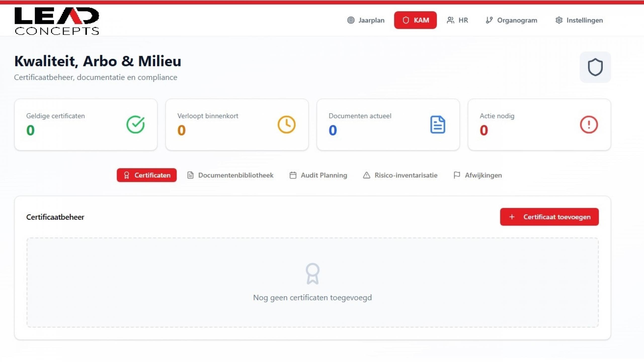Click the green checkmark certificate icon
The image size is (644, 362).
pyautogui.click(x=135, y=124)
